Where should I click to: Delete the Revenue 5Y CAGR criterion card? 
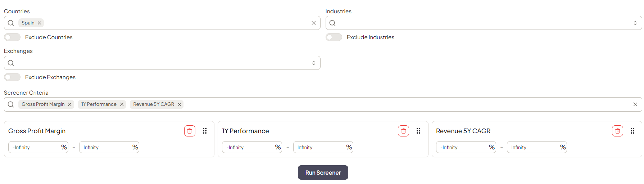click(617, 131)
